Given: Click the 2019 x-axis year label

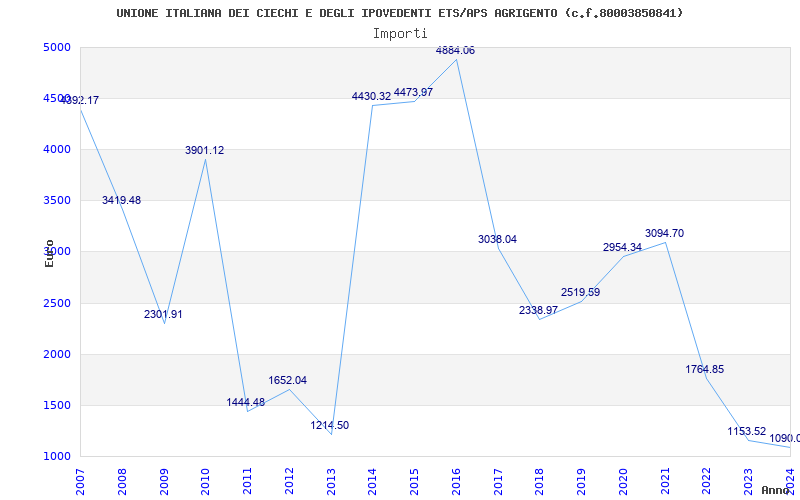Looking at the screenshot, I should pyautogui.click(x=582, y=482).
